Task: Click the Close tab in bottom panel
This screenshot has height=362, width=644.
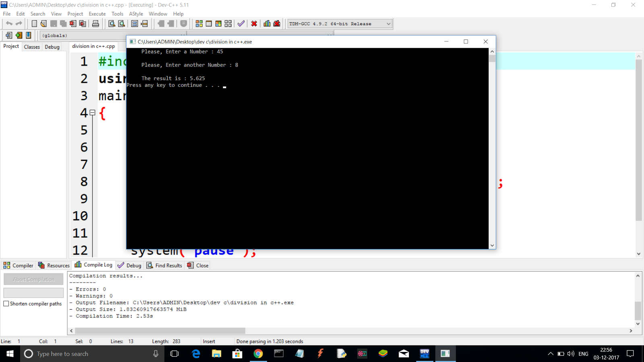Action: pos(198,265)
